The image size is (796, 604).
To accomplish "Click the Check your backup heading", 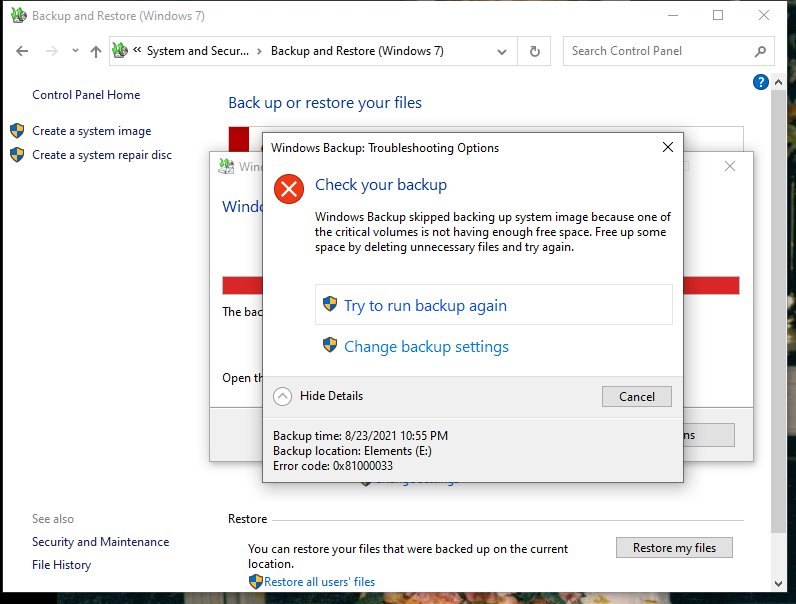I will click(381, 185).
